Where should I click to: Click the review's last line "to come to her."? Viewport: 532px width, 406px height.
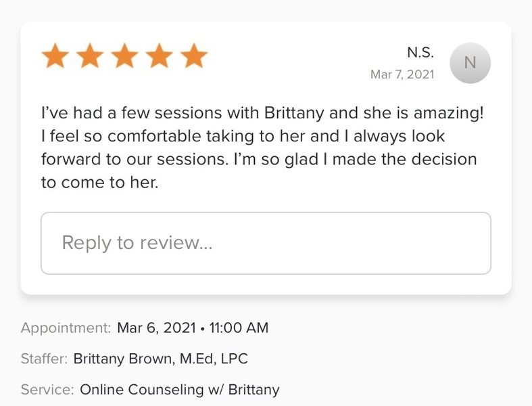coord(99,183)
